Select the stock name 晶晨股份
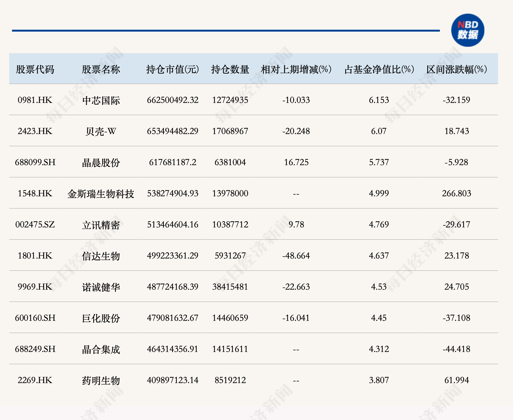 pos(101,163)
